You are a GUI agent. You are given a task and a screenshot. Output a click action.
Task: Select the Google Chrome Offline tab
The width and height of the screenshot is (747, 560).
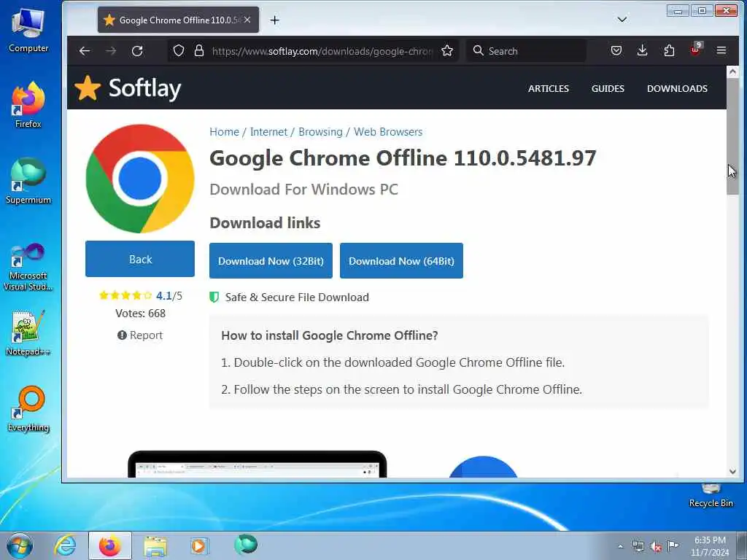[178, 20]
